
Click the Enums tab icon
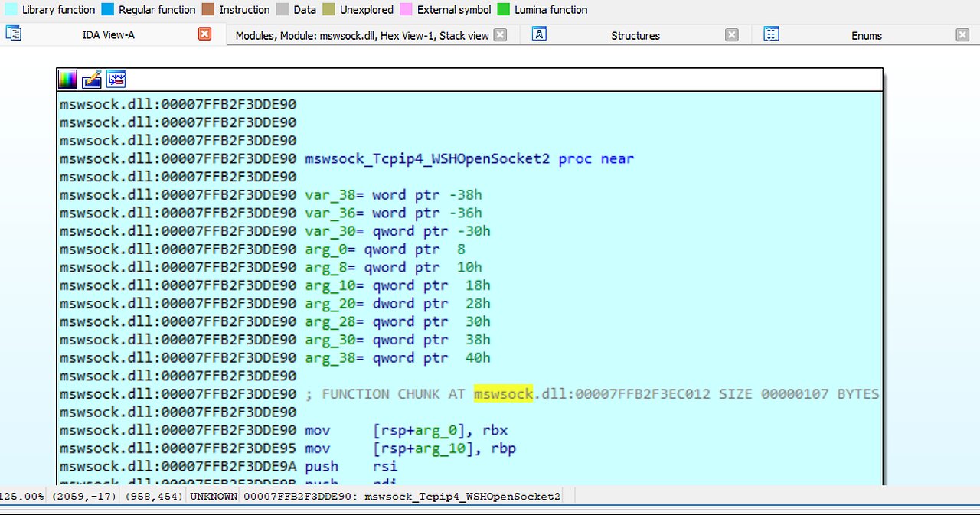click(x=772, y=34)
